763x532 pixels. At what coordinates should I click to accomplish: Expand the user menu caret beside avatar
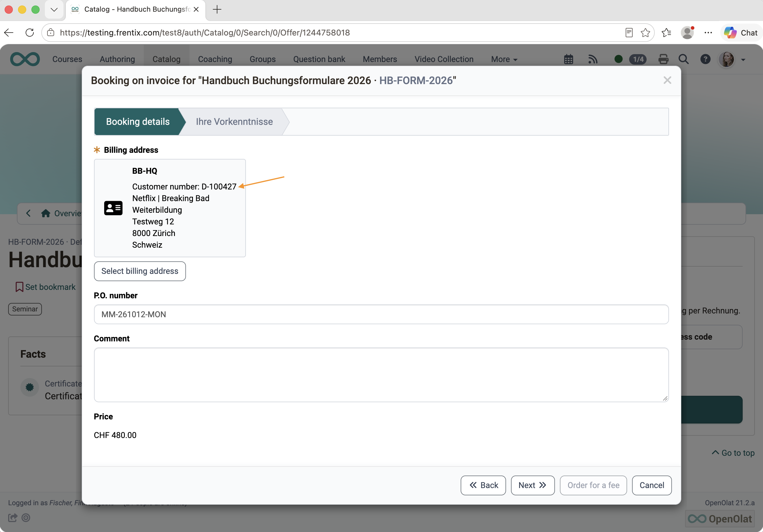[x=743, y=60]
